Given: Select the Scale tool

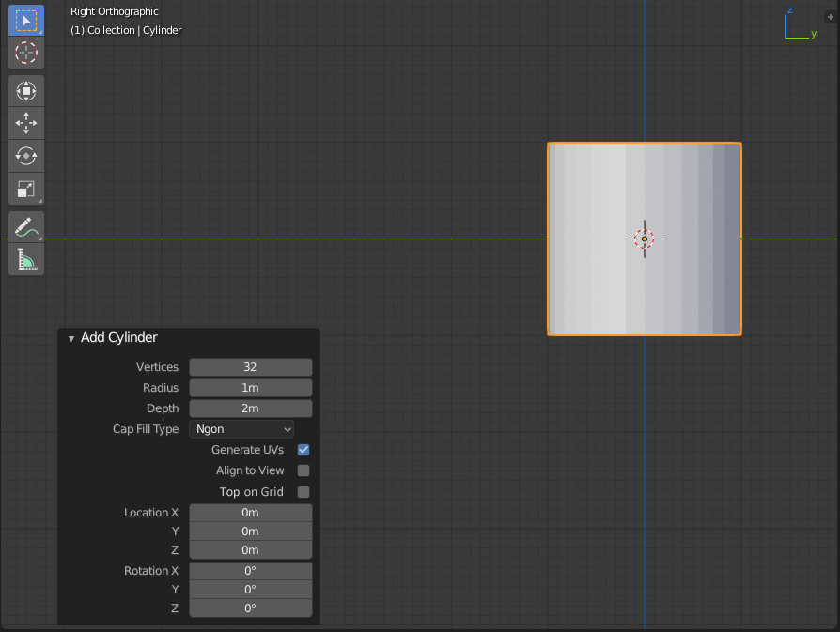Looking at the screenshot, I should pyautogui.click(x=26, y=189).
